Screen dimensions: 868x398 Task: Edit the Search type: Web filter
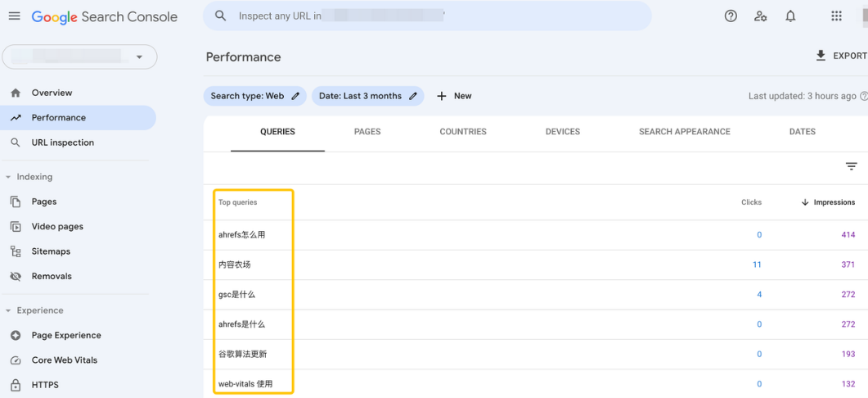(x=254, y=96)
